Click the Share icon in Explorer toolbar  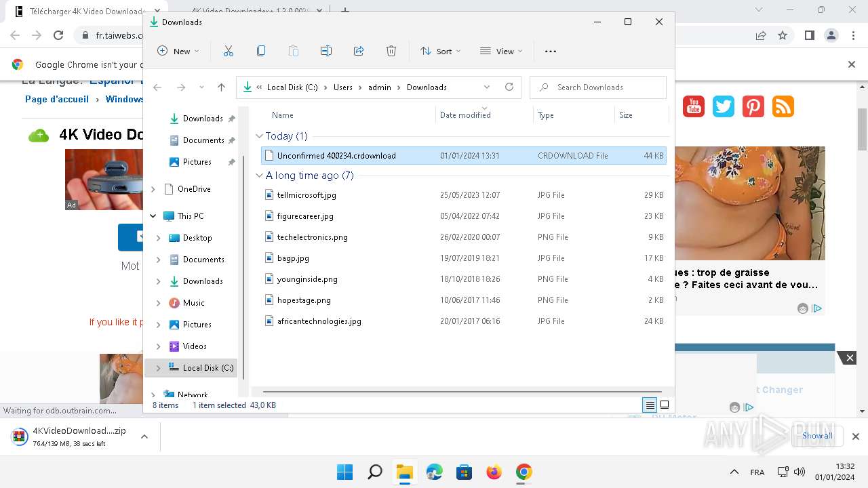click(x=359, y=51)
